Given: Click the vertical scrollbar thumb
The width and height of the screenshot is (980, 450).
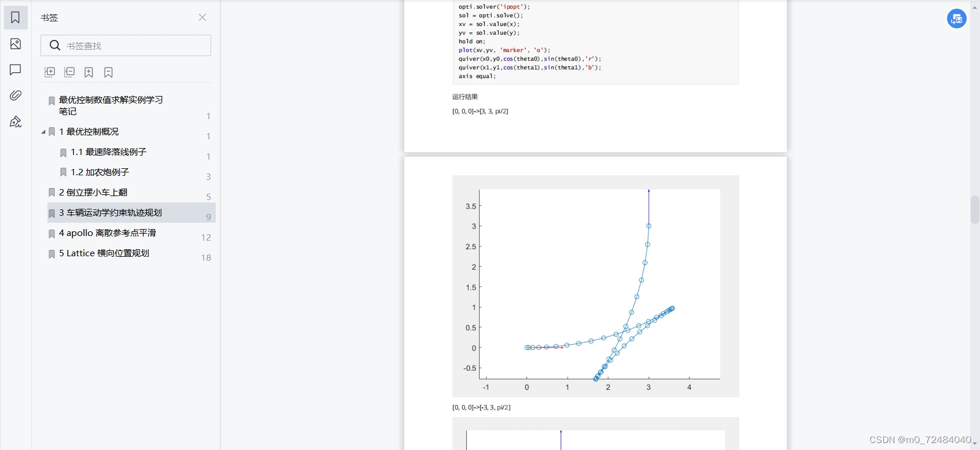Looking at the screenshot, I should pos(975,209).
